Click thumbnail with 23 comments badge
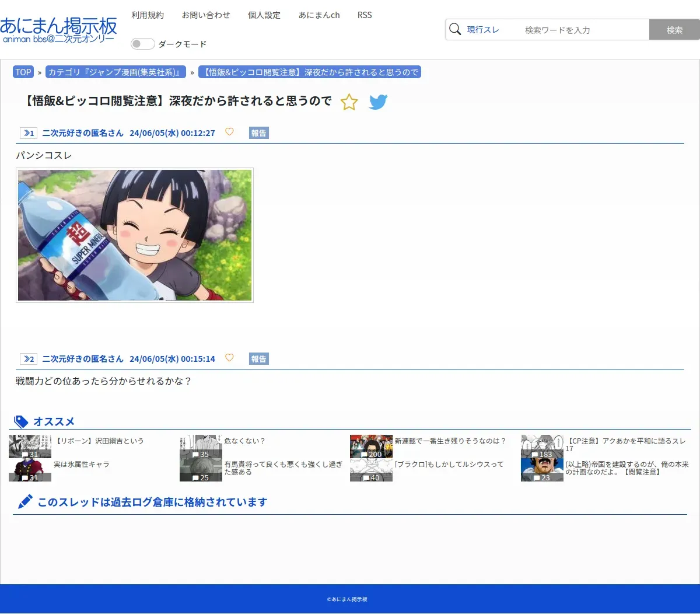This screenshot has height=614, width=700. (x=542, y=470)
